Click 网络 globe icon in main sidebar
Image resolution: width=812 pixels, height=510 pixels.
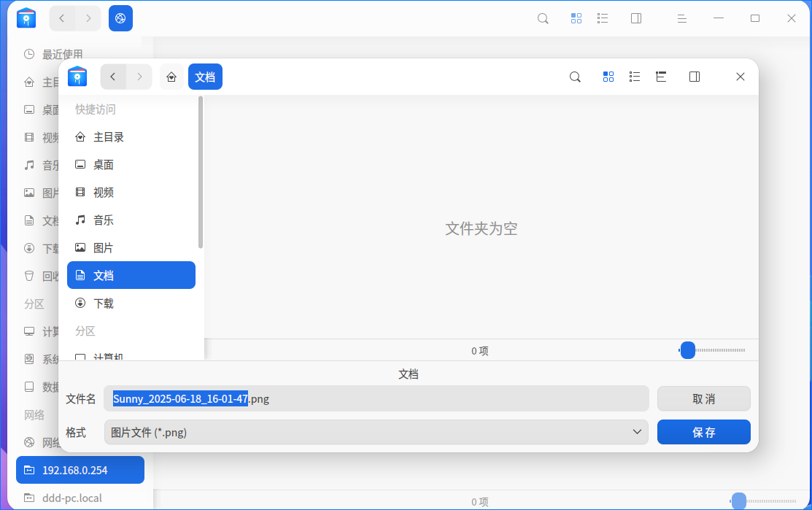tap(29, 442)
